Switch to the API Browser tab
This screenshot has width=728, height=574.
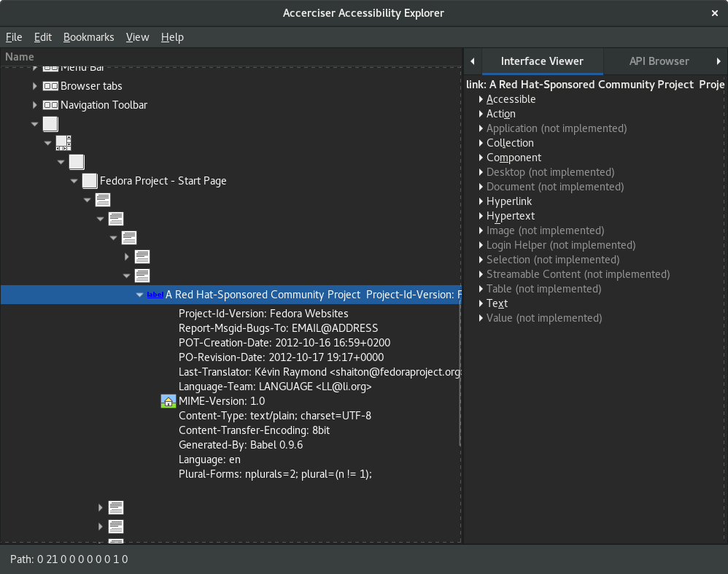point(659,61)
